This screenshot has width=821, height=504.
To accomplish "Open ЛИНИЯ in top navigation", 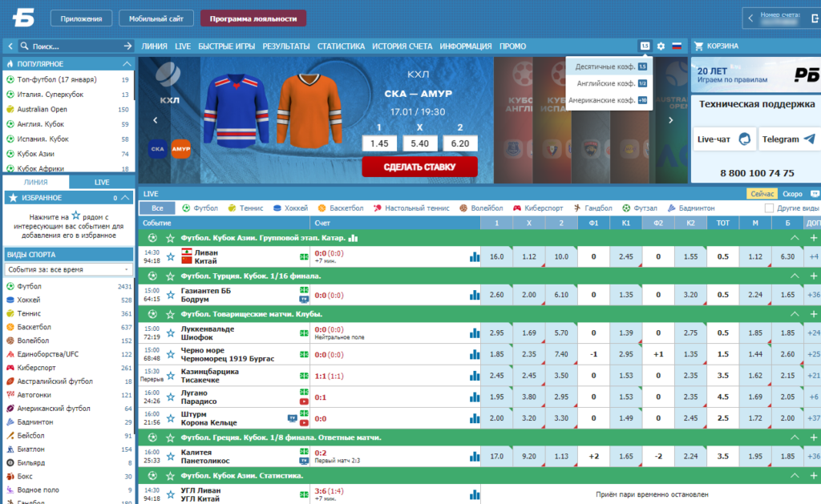I will click(x=154, y=46).
